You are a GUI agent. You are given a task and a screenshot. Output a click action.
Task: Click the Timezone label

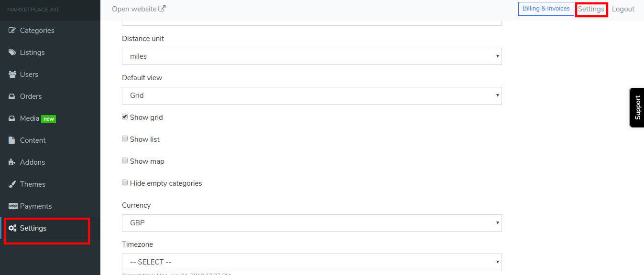click(x=138, y=244)
